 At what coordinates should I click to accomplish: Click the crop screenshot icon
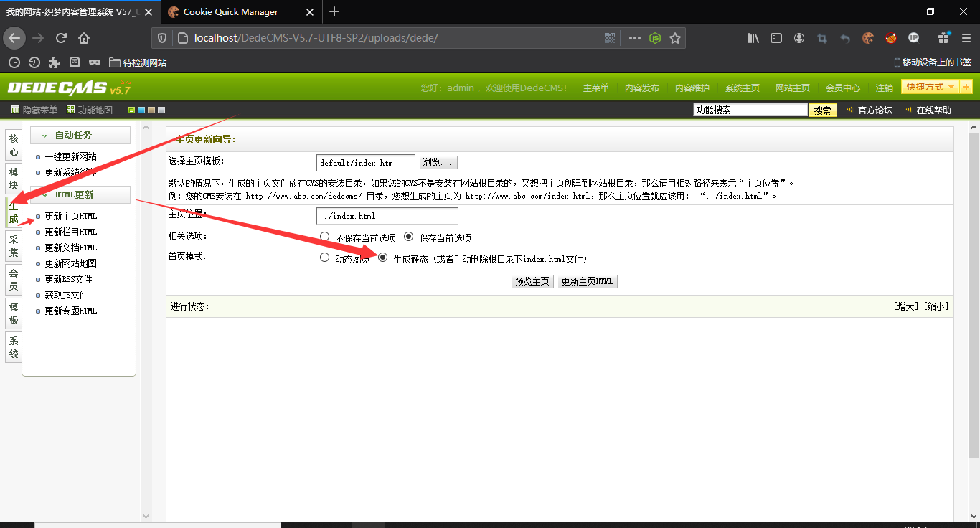(822, 38)
